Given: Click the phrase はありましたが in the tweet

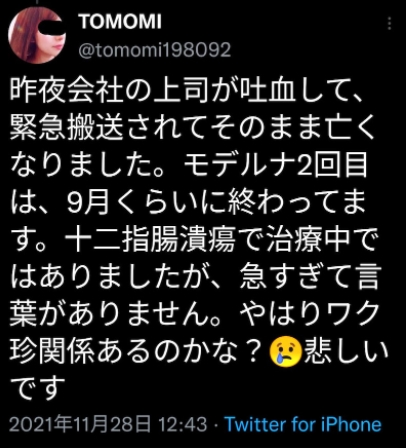Looking at the screenshot, I should coord(111,277).
